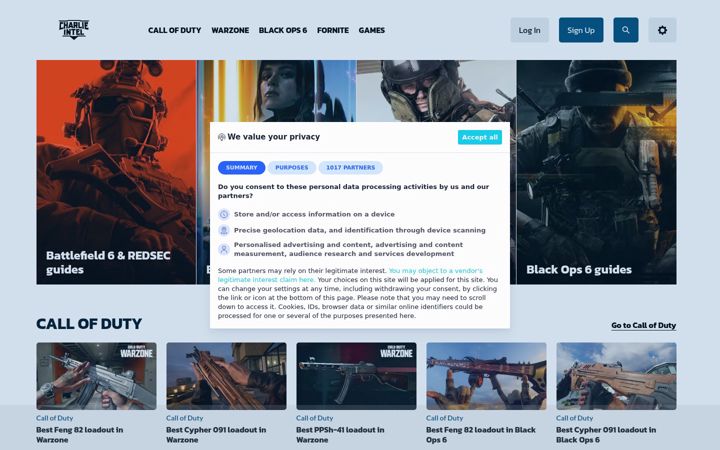The height and width of the screenshot is (450, 720).
Task: Open the FORNITE nav item
Action: pos(333,30)
